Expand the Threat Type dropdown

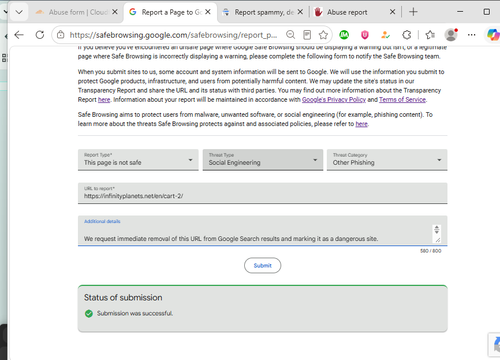point(263,160)
